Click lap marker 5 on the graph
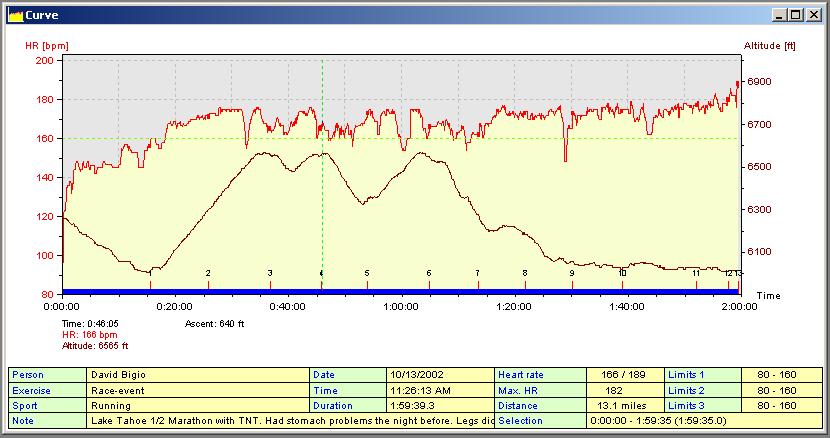The width and height of the screenshot is (830, 438). 367,273
